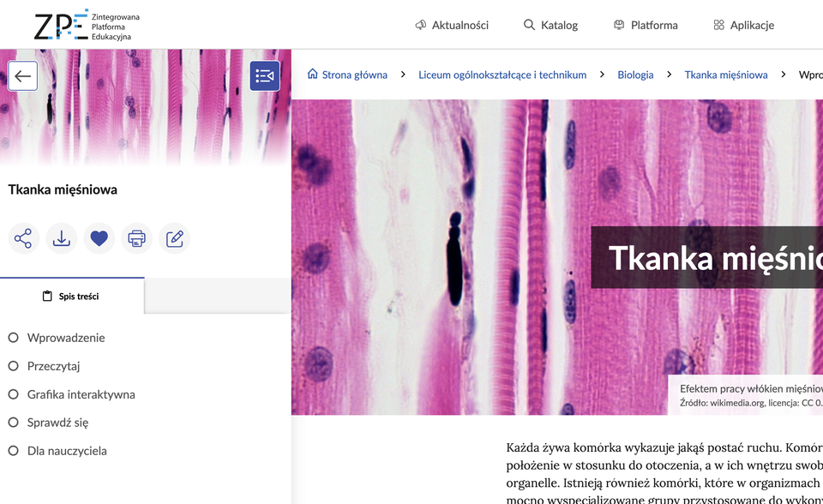The height and width of the screenshot is (504, 823).
Task: Open the Katalog search menu
Action: (550, 25)
